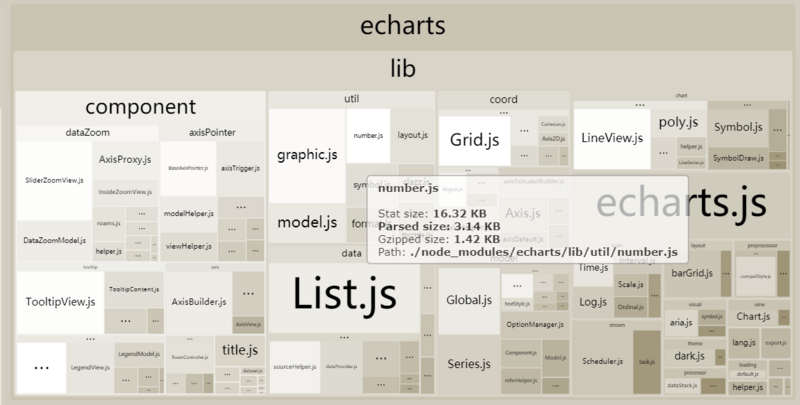Viewport: 800px width, 405px height.
Task: Select the axisPointer group header
Action: tap(212, 133)
